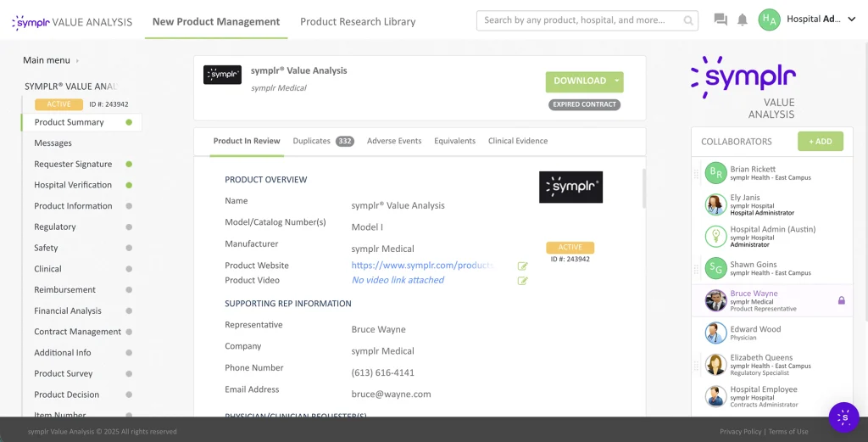Open the symplr.com product website link
This screenshot has height=442, width=868.
click(422, 266)
